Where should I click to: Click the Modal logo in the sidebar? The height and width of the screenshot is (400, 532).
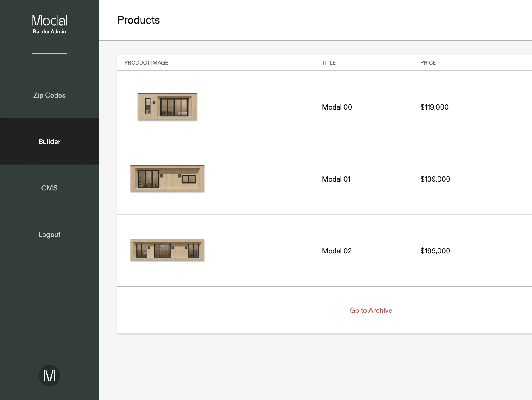tap(49, 20)
